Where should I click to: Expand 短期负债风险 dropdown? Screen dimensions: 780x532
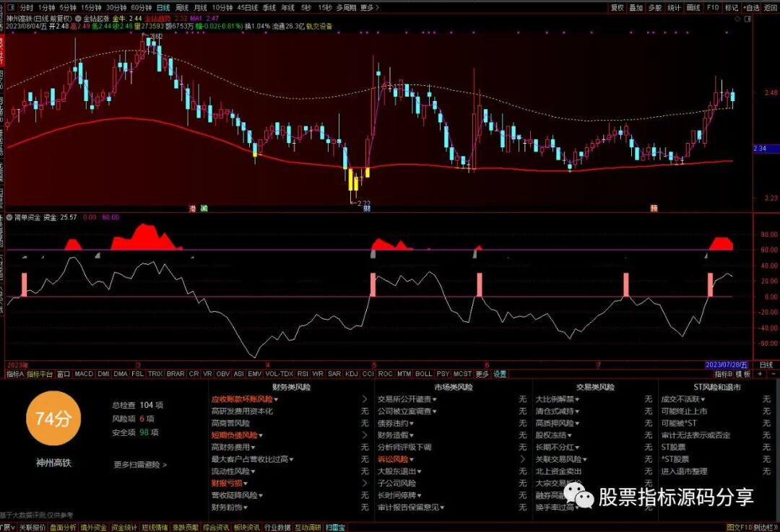click(x=261, y=435)
